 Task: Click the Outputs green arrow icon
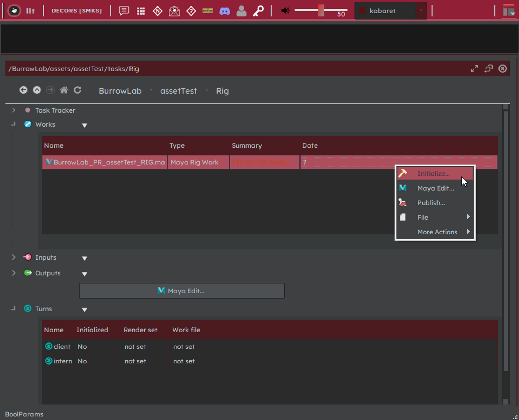(x=28, y=273)
